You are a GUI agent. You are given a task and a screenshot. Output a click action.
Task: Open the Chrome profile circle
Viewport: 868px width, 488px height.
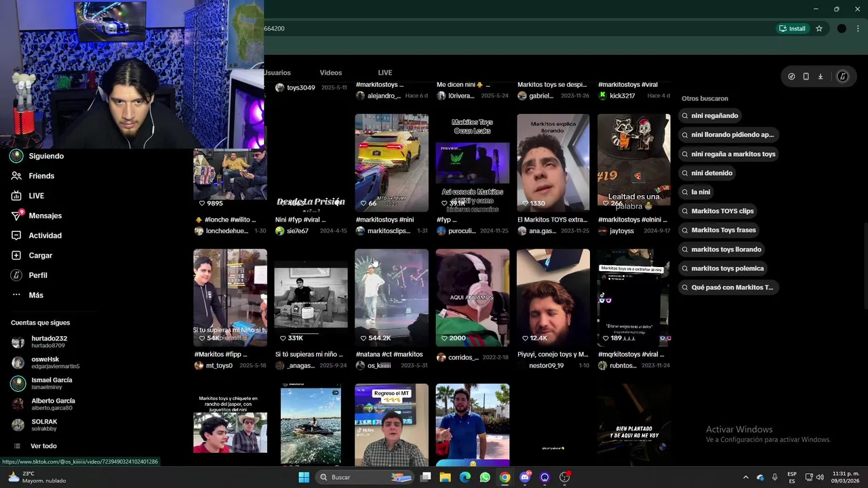click(842, 28)
